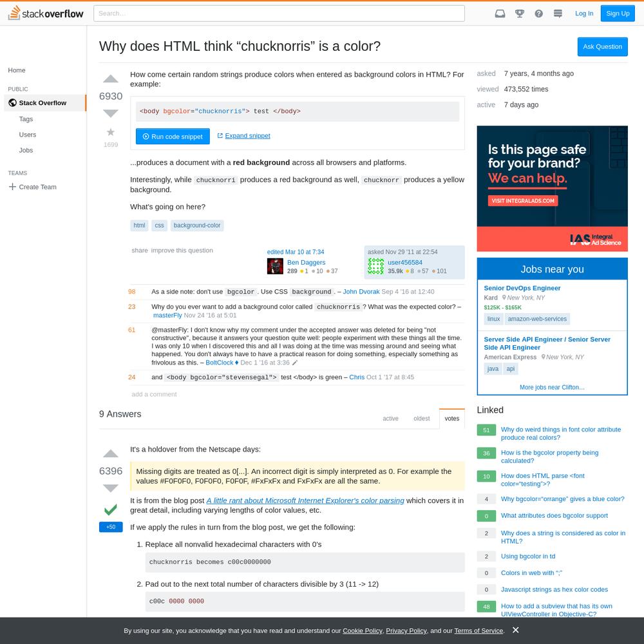This screenshot has width=644, height=644.
Task: Downvote the question with 6930 votes
Action: tap(111, 113)
